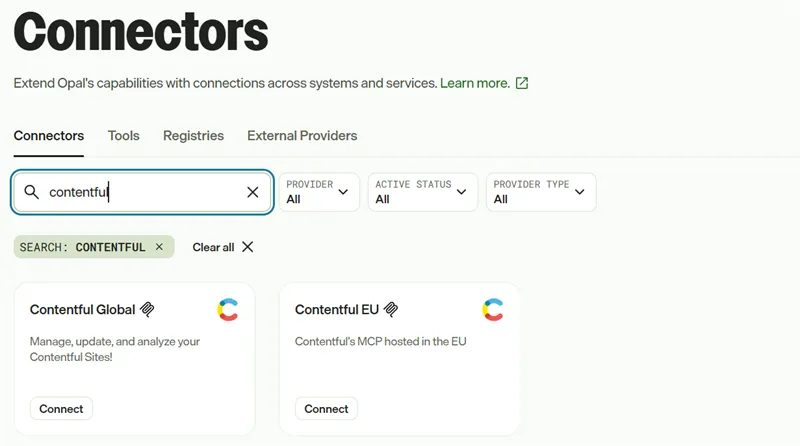The width and height of the screenshot is (800, 446).
Task: Click the magnifier search icon
Action: pos(32,192)
